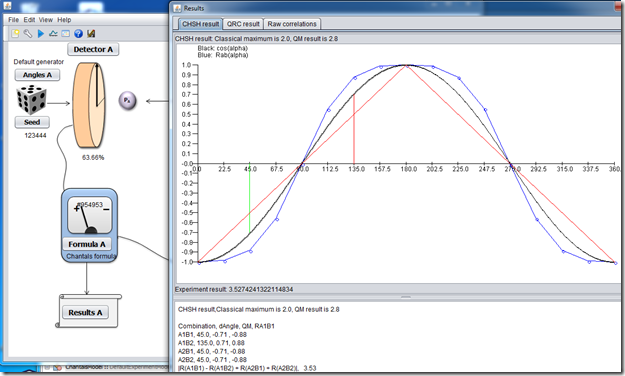The image size is (625, 376).
Task: Click the split pane divider handle below chart
Action: [405, 297]
